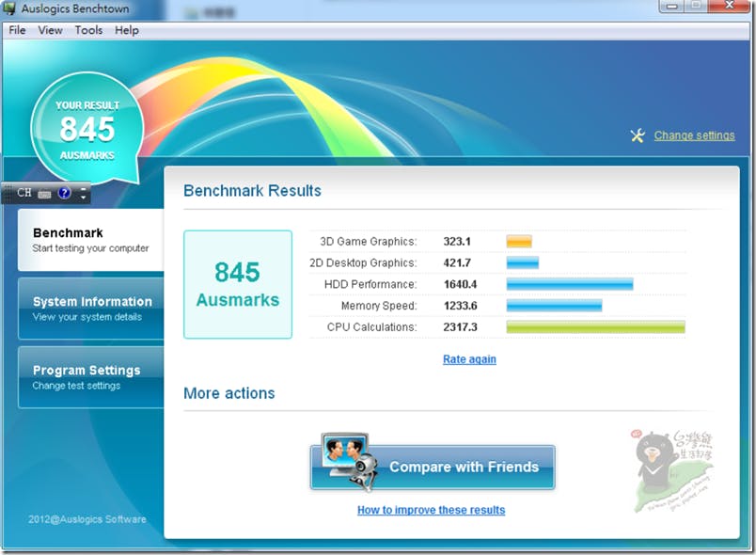This screenshot has width=756, height=555.
Task: Open Program Settings sidebar tab
Action: pos(91,377)
